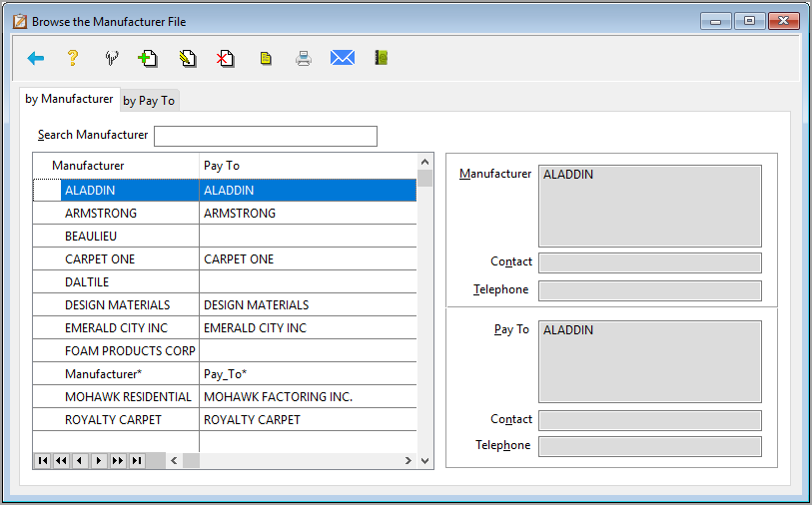Open the green address book icon
This screenshot has width=812, height=505.
pos(382,58)
